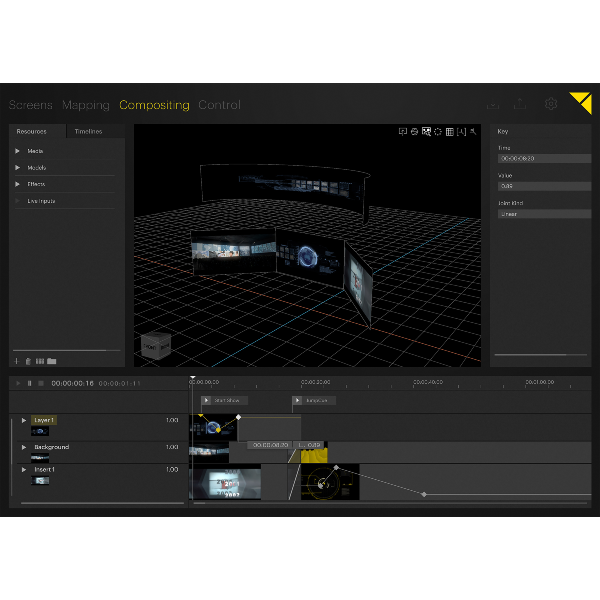Click the folder icon under Resources
Image resolution: width=600 pixels, height=600 pixels.
coord(52,361)
